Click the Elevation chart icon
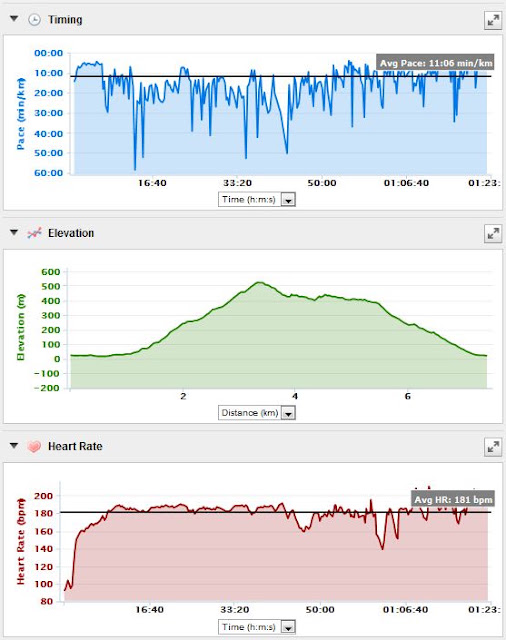This screenshot has width=506, height=640. pos(34,233)
